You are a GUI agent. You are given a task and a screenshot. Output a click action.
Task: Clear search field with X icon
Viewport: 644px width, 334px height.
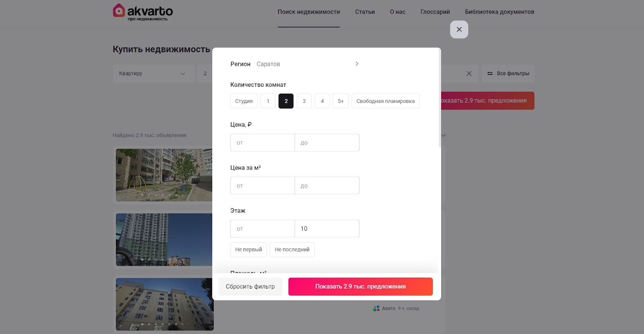click(469, 74)
